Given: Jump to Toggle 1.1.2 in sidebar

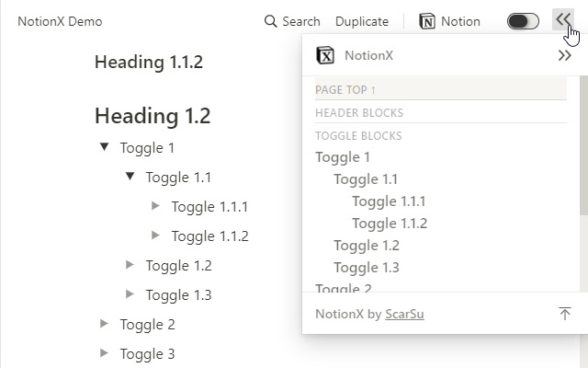Looking at the screenshot, I should [389, 223].
